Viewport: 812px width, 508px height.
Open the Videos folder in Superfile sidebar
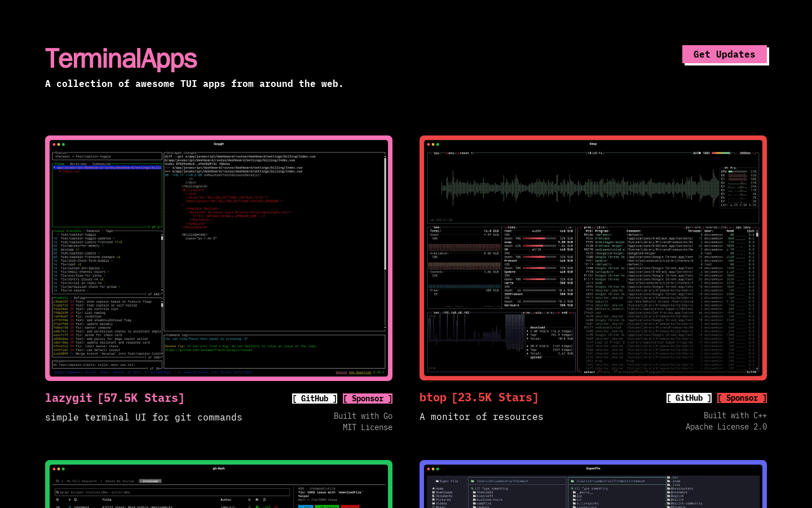click(441, 503)
